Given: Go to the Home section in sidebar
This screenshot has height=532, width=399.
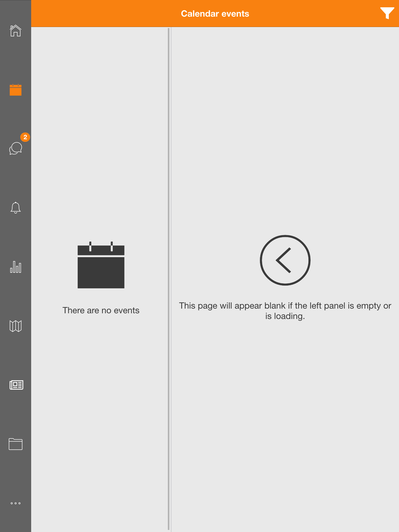Looking at the screenshot, I should click(x=16, y=31).
